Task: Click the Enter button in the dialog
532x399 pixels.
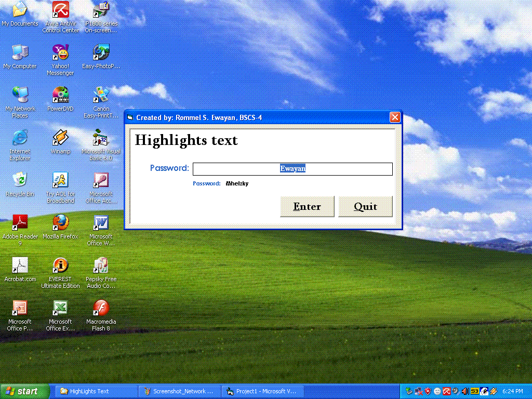Action: [307, 206]
